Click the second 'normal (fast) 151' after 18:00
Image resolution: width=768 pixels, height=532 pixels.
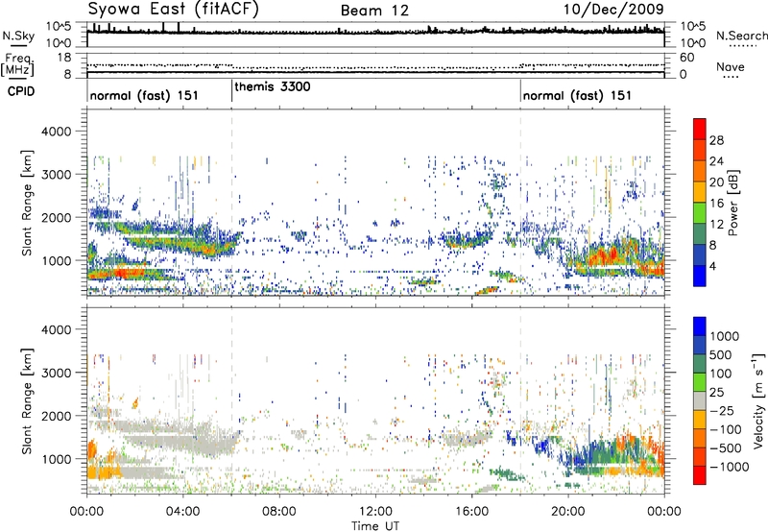[577, 95]
